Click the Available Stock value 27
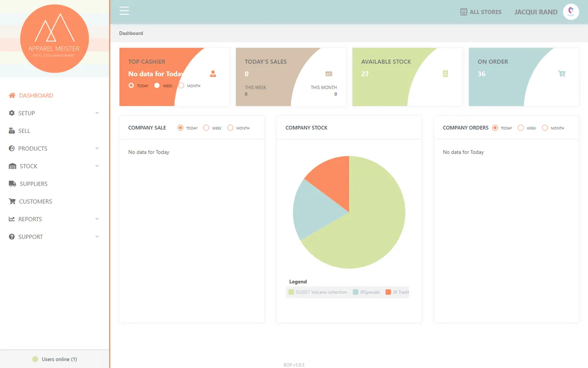The height and width of the screenshot is (368, 588). tap(365, 74)
